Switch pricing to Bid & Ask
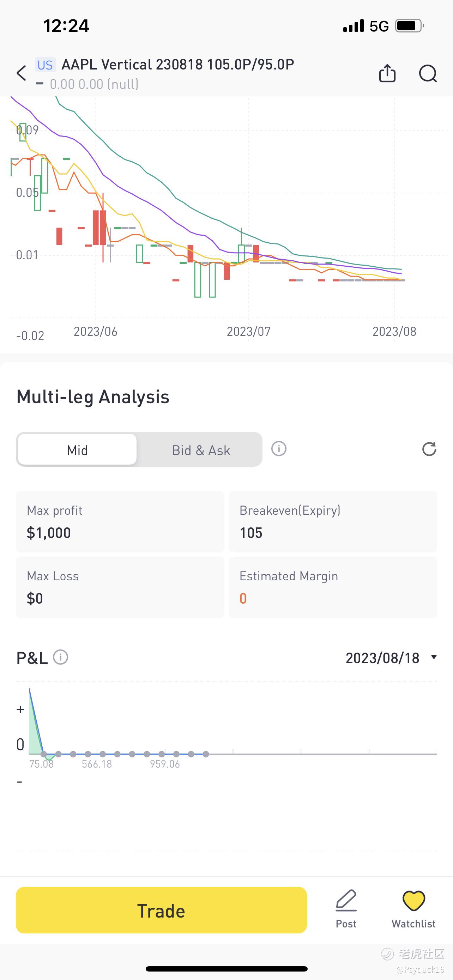The width and height of the screenshot is (453, 980). pyautogui.click(x=200, y=450)
